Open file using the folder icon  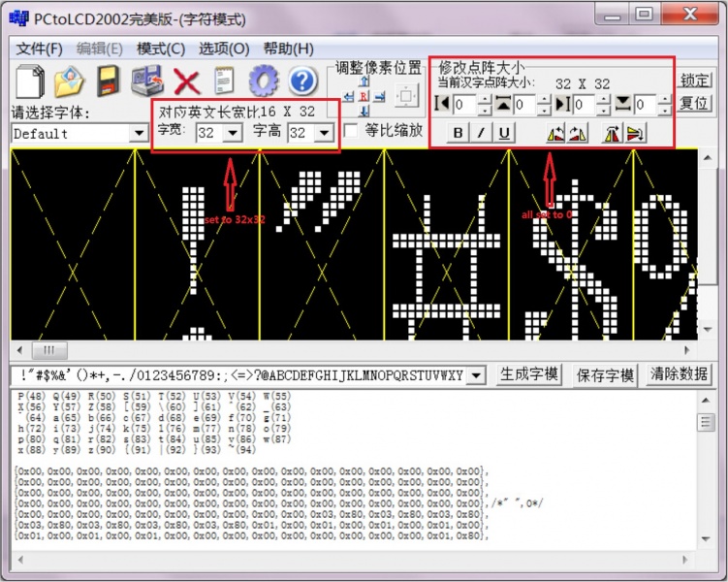(70, 81)
